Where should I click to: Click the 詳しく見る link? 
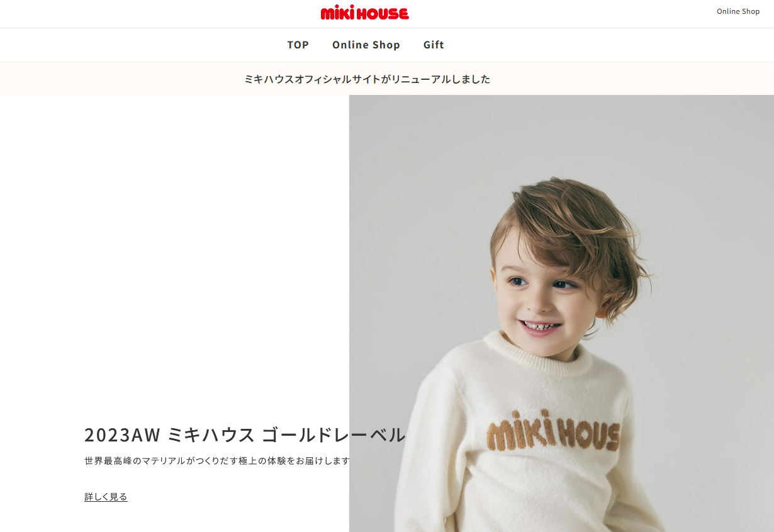(x=106, y=497)
